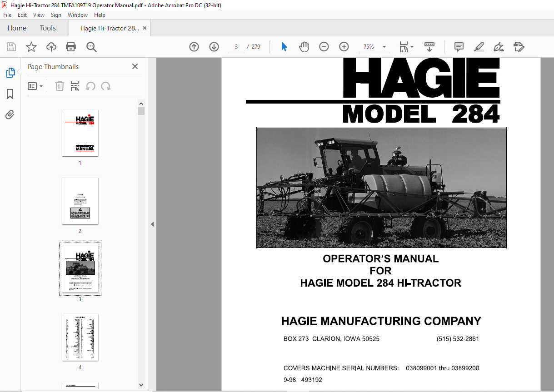This screenshot has height=392, width=554.
Task: Zoom in with the plus icon
Action: (344, 47)
